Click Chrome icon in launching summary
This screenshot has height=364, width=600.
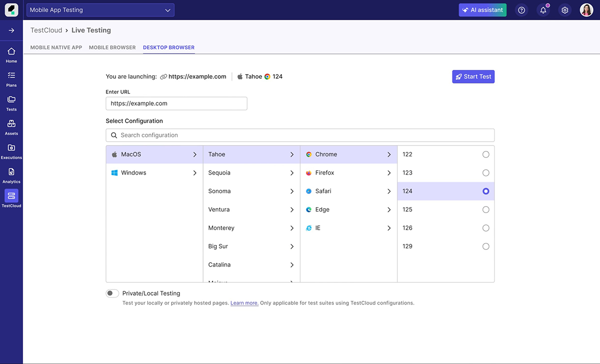(268, 77)
